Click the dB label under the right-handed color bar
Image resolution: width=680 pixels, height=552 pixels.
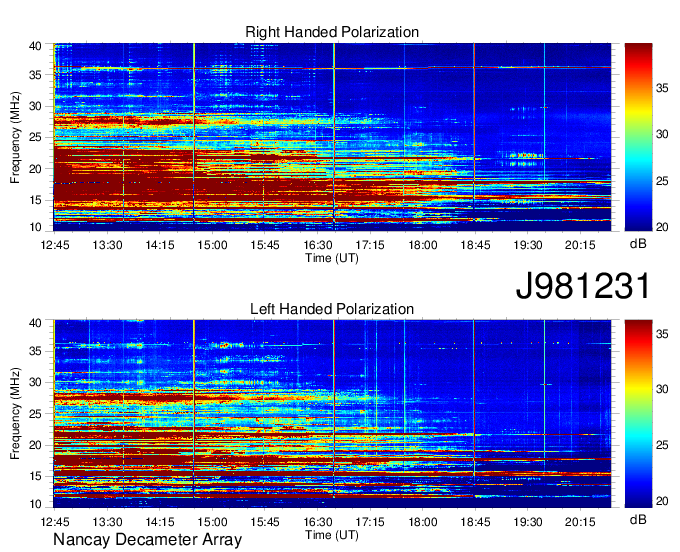(638, 244)
